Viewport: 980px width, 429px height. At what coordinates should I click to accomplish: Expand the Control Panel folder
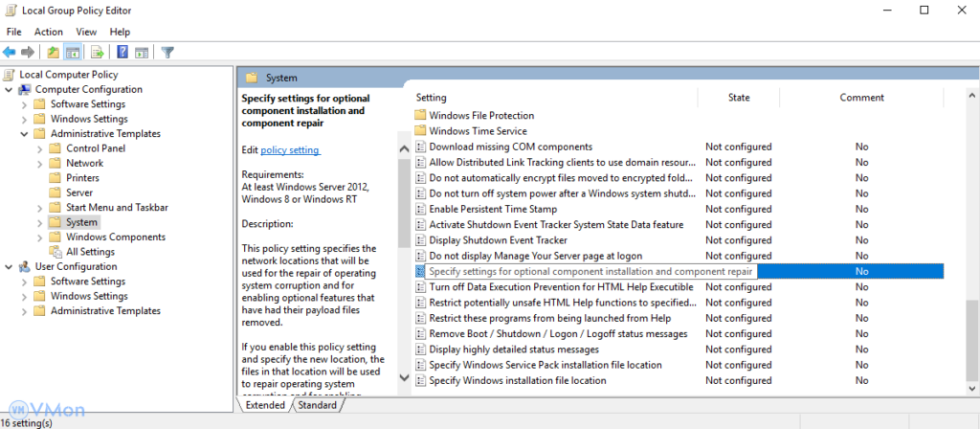point(39,148)
